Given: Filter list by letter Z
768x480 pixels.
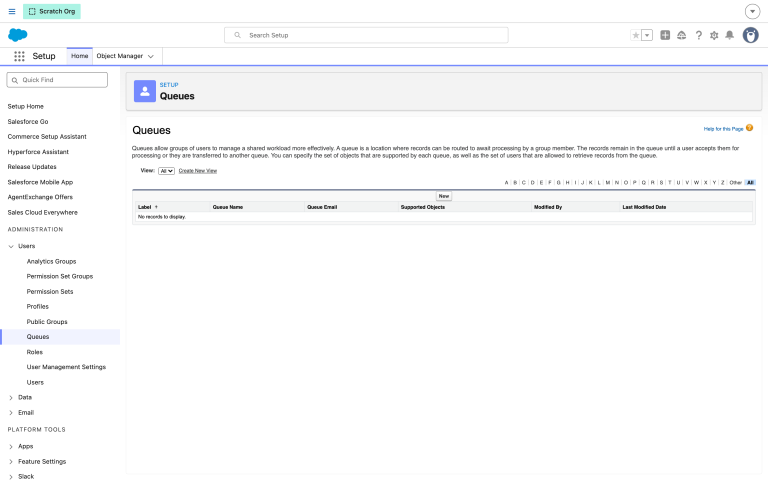Looking at the screenshot, I should [x=722, y=183].
